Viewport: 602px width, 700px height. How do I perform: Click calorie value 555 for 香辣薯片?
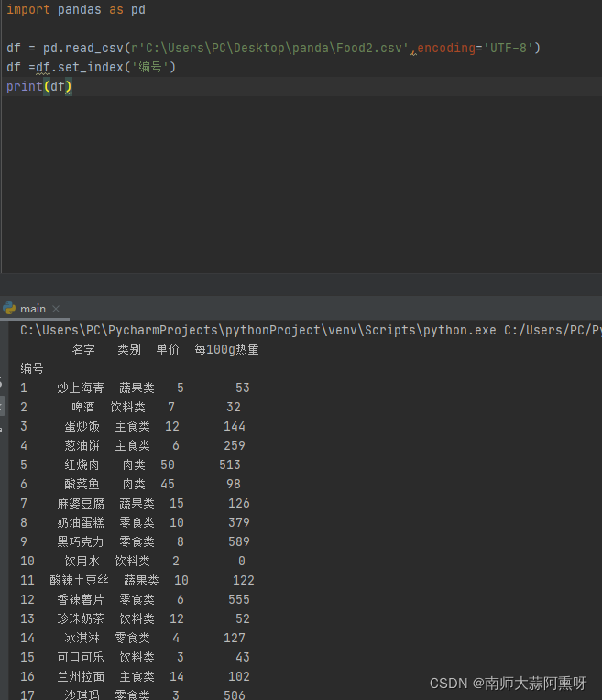[239, 599]
